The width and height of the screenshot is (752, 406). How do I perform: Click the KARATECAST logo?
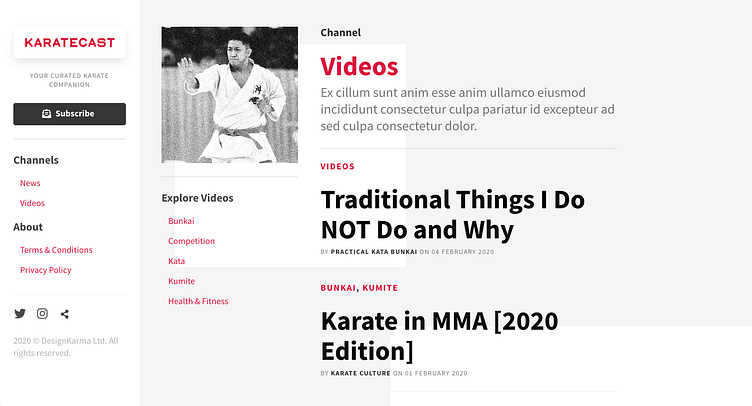70,43
